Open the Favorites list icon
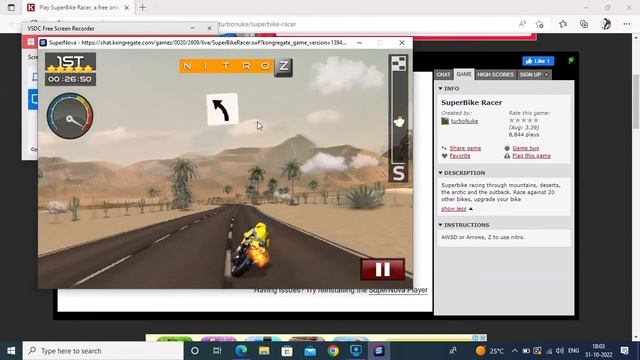The height and width of the screenshot is (360, 640). coord(563,24)
